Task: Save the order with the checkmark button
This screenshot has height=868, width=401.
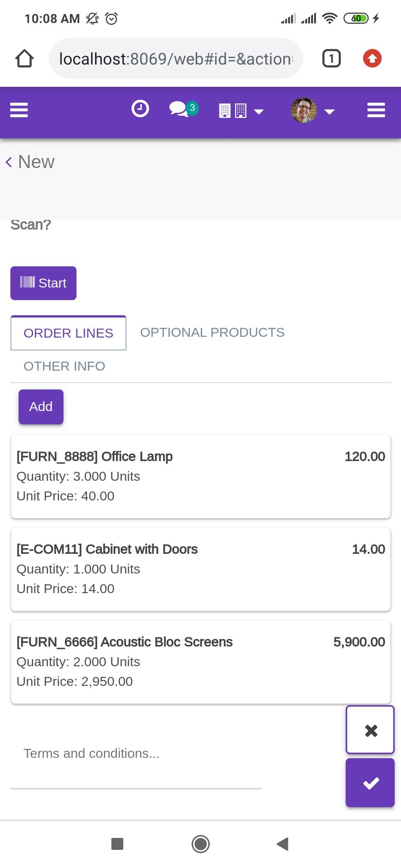Action: point(370,783)
